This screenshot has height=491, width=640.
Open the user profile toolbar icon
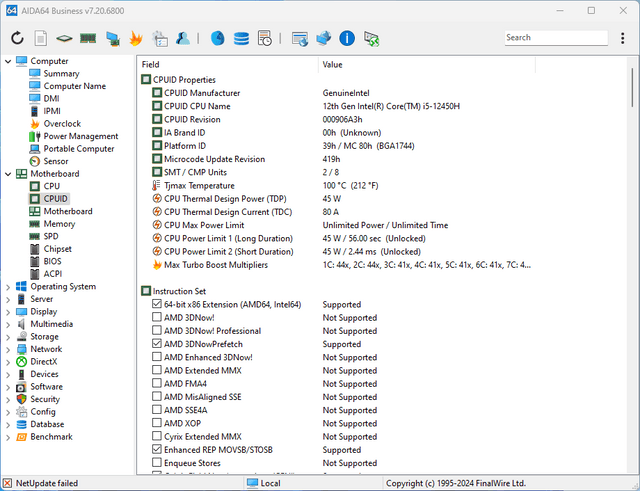[x=183, y=39]
